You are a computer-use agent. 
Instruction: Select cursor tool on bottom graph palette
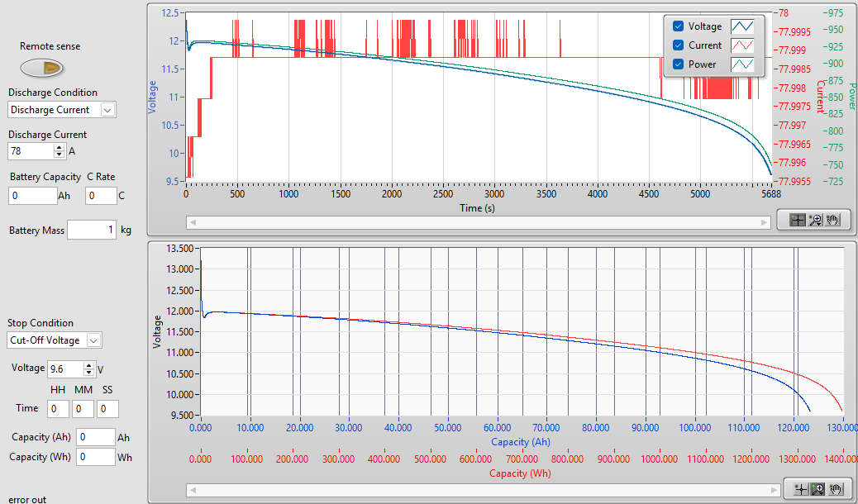pyautogui.click(x=800, y=489)
